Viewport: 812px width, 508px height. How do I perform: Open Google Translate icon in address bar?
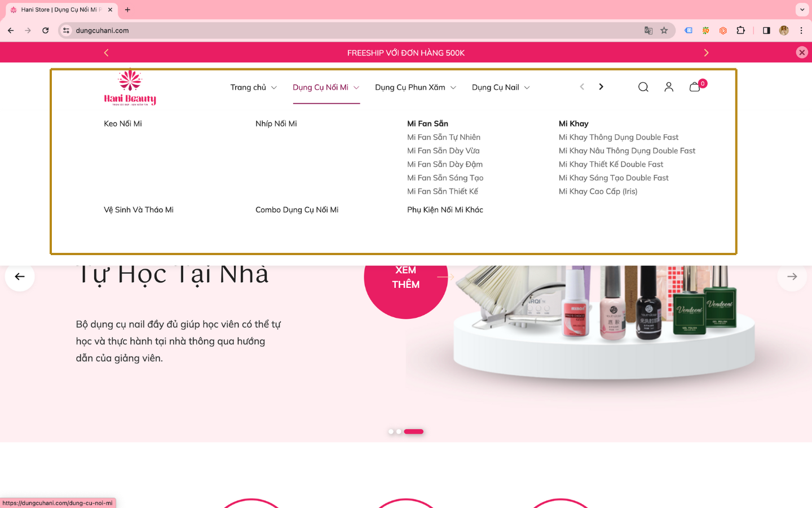coord(648,30)
